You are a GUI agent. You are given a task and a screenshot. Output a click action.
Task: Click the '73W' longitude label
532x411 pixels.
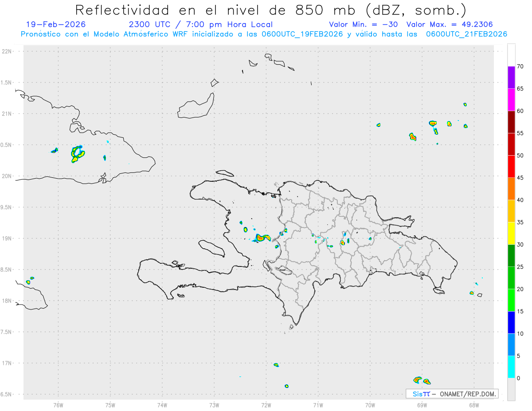[x=214, y=405]
